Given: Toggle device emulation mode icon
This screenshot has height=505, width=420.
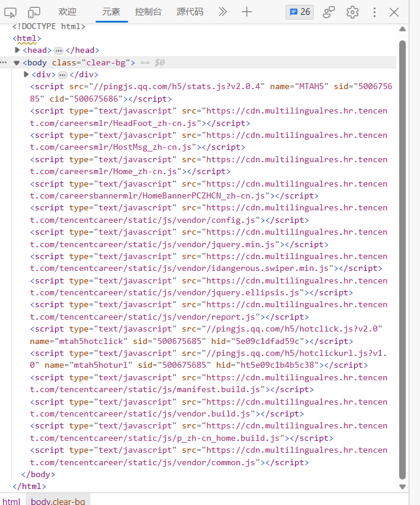Looking at the screenshot, I should click(34, 12).
